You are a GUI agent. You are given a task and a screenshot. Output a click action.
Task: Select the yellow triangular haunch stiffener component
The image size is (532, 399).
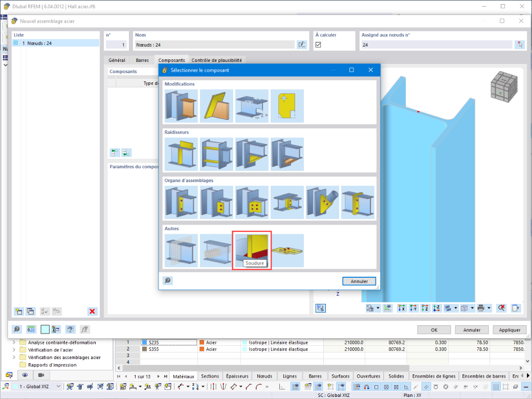(x=252, y=154)
